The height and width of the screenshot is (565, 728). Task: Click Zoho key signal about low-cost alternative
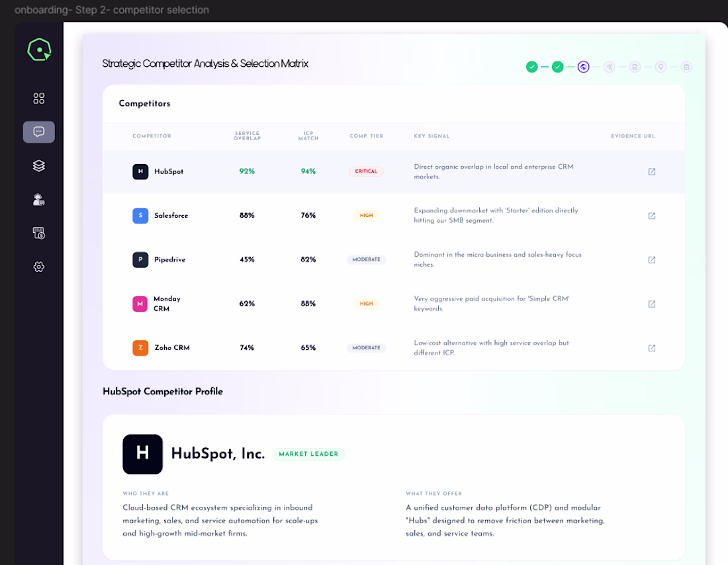click(x=491, y=348)
